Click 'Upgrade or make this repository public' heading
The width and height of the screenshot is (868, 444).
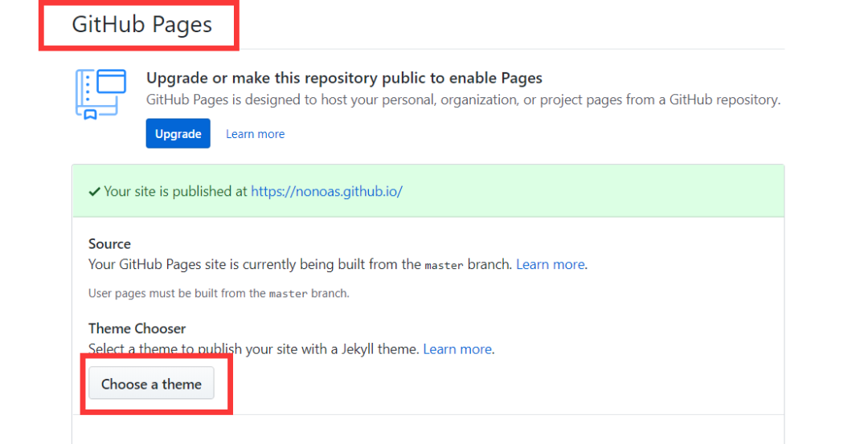344,78
